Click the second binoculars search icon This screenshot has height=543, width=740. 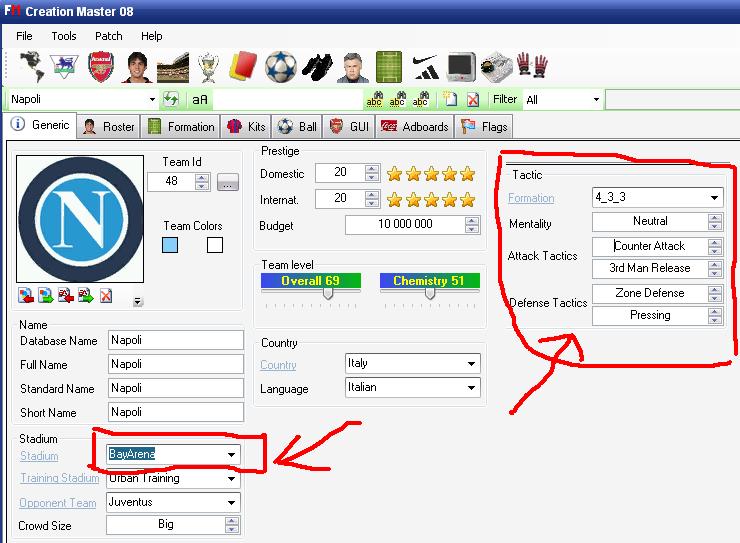click(397, 99)
